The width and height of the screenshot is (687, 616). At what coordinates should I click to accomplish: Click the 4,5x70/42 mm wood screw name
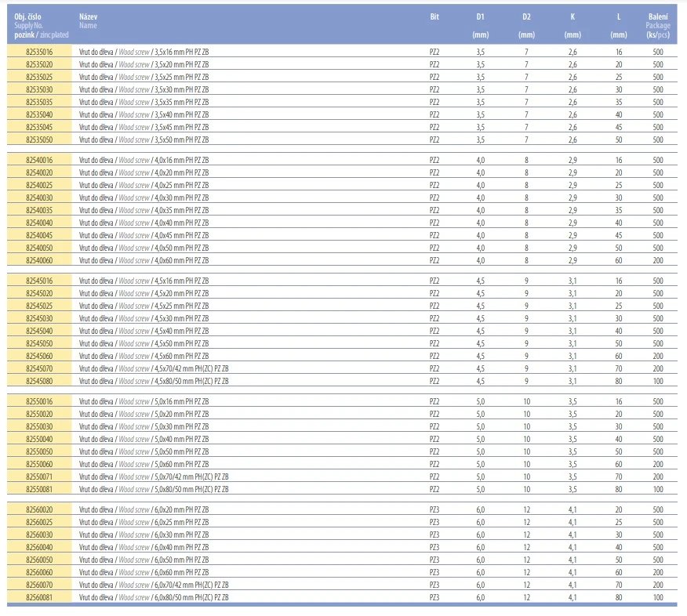[x=154, y=368]
